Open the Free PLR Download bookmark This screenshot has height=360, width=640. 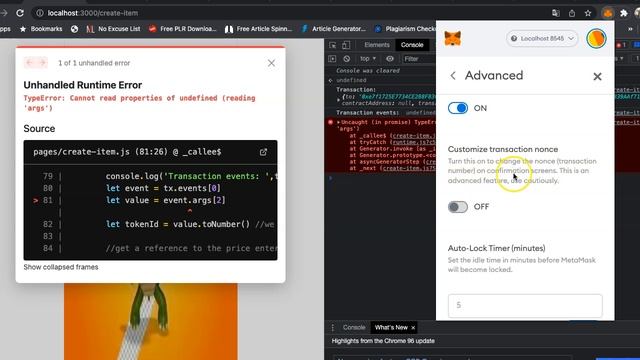(x=182, y=29)
